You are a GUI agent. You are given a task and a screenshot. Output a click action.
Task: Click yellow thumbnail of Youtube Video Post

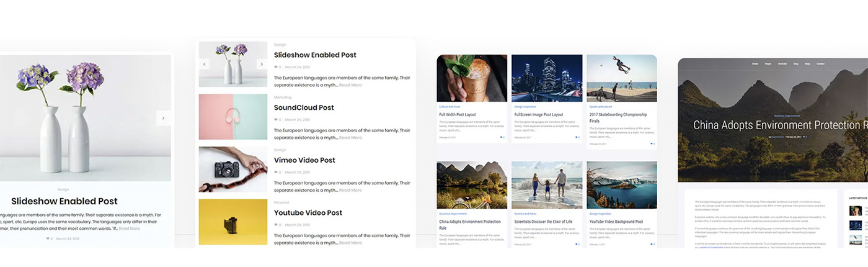coord(233,222)
